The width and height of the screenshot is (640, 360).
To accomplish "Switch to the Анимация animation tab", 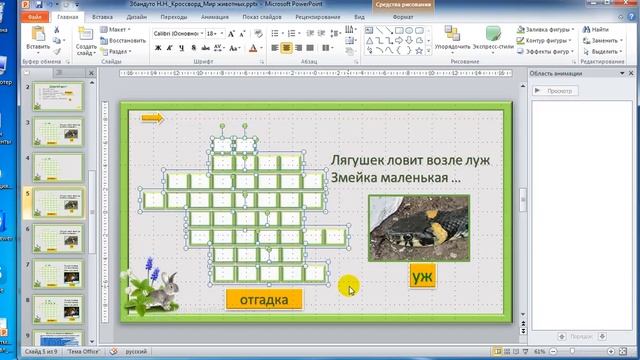I will pos(215,17).
